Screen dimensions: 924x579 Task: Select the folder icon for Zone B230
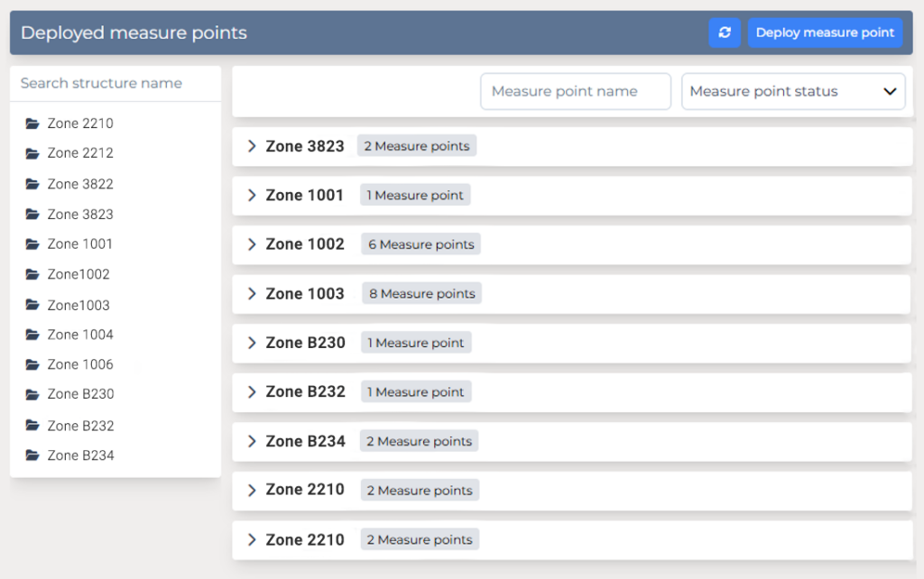point(30,394)
